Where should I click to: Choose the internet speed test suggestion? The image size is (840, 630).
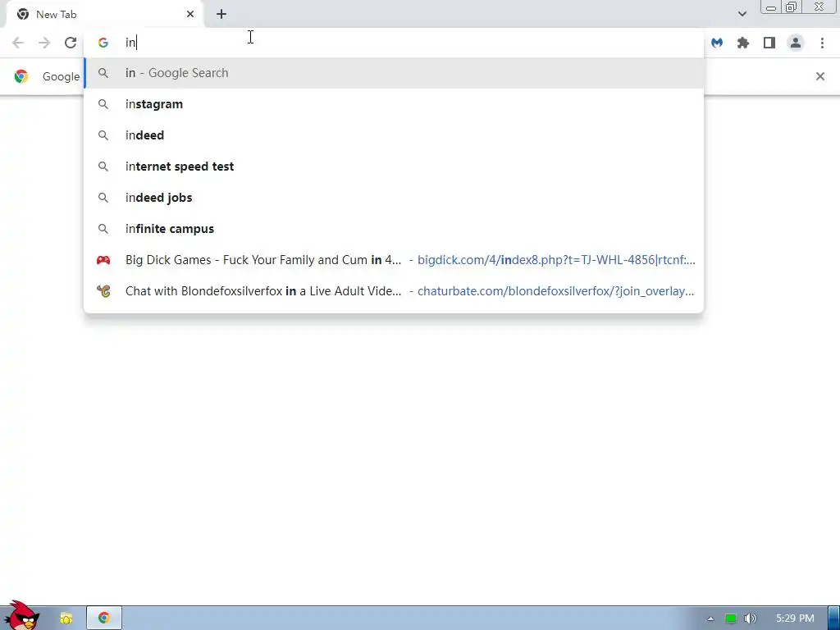click(x=394, y=166)
